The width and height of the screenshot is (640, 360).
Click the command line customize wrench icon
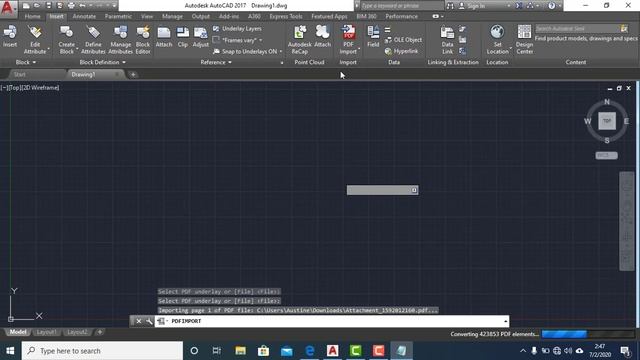click(x=149, y=321)
